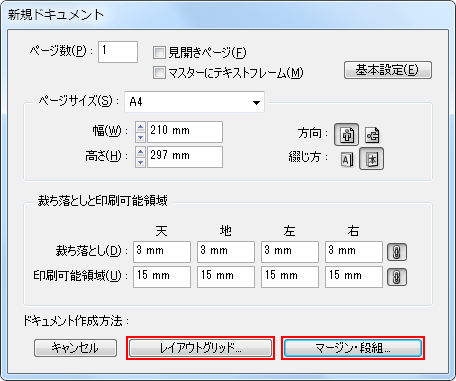Click the 基本設定 button

pyautogui.click(x=388, y=70)
